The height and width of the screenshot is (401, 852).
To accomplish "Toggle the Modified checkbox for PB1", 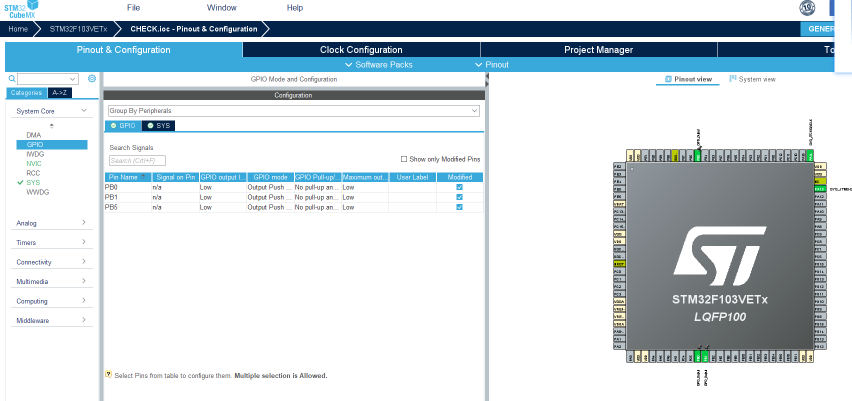I will (460, 197).
